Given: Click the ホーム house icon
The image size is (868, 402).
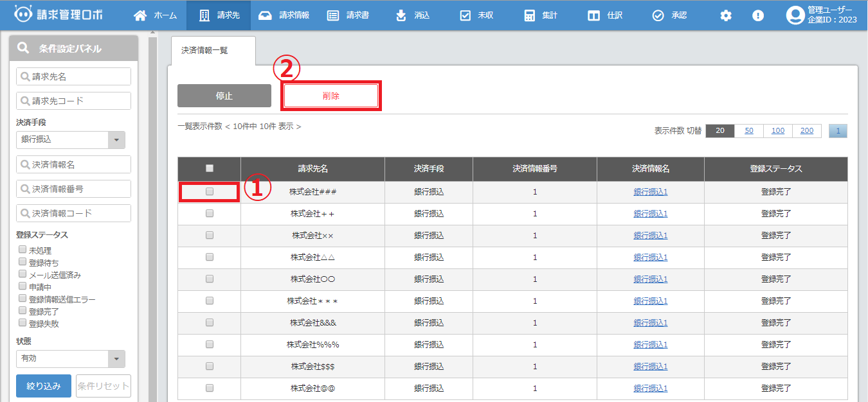Looking at the screenshot, I should [x=140, y=15].
